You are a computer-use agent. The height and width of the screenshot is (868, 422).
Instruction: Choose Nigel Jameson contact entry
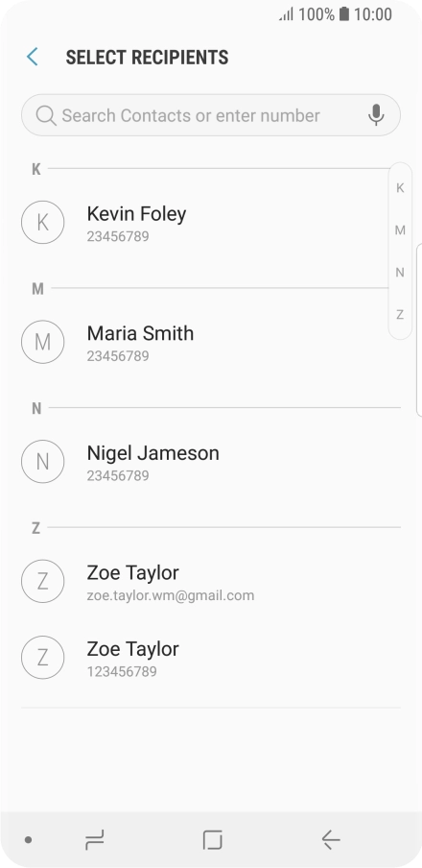[211, 462]
